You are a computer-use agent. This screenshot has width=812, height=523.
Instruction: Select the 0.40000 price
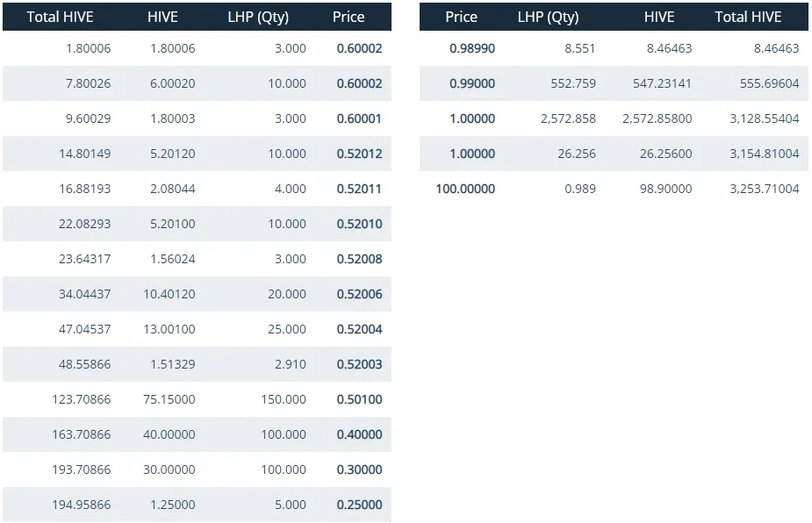pyautogui.click(x=359, y=434)
